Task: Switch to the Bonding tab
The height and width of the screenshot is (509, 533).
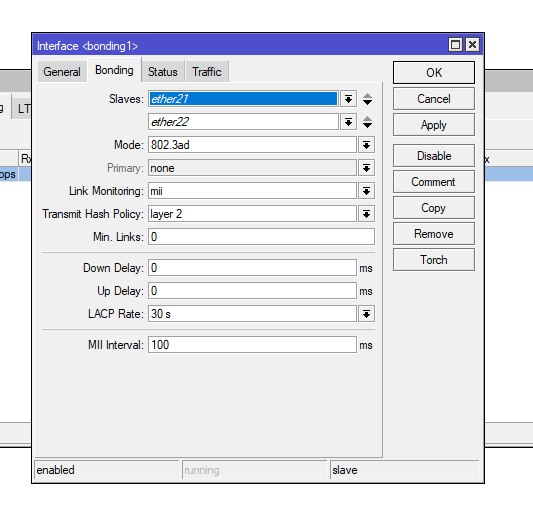Action: point(114,70)
